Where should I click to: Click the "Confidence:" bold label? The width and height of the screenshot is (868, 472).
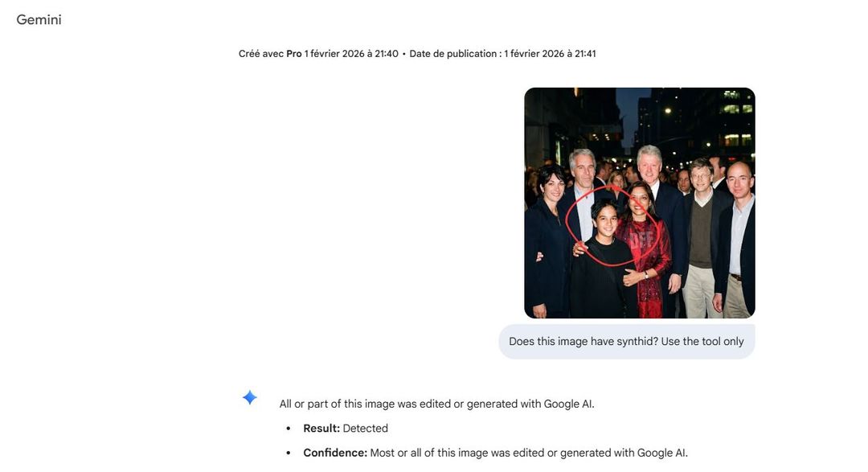click(x=335, y=453)
